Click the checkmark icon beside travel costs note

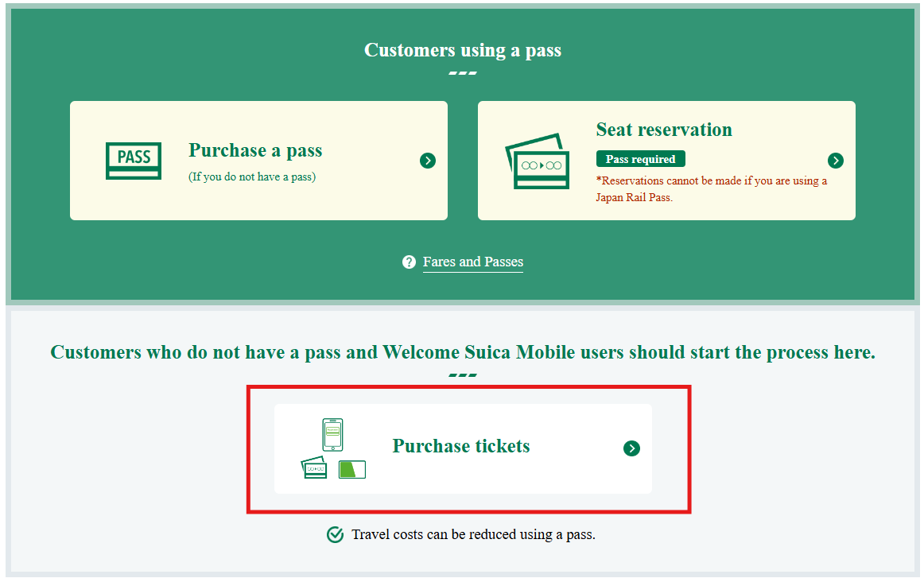(x=336, y=534)
